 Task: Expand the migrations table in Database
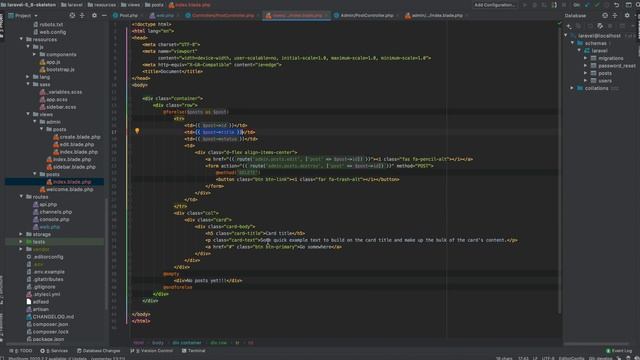(x=586, y=58)
